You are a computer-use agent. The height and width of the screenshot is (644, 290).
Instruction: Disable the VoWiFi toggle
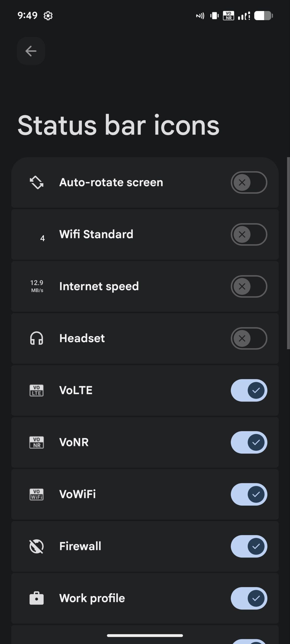pos(249,494)
